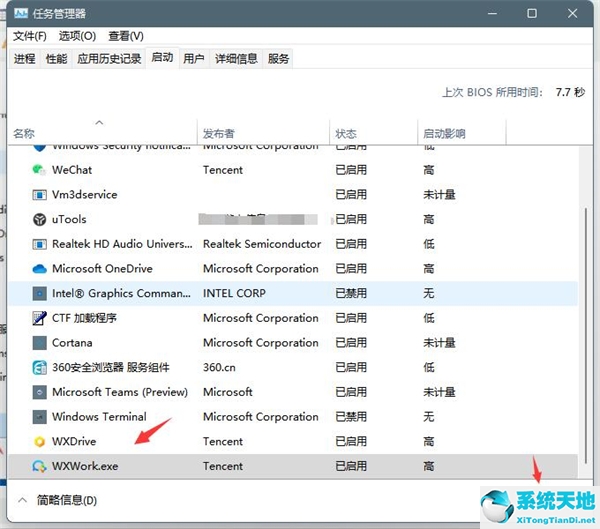
Task: Click the Intel Graphics Command icon
Action: [x=39, y=293]
